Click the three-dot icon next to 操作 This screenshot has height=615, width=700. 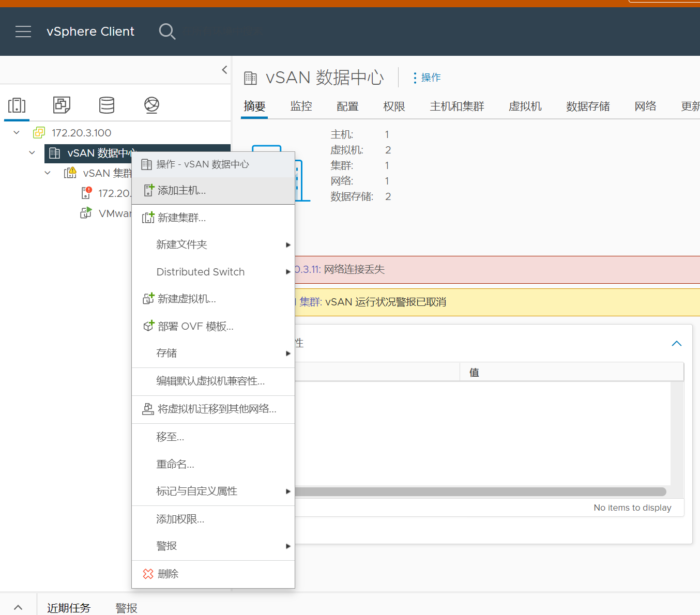(x=415, y=78)
